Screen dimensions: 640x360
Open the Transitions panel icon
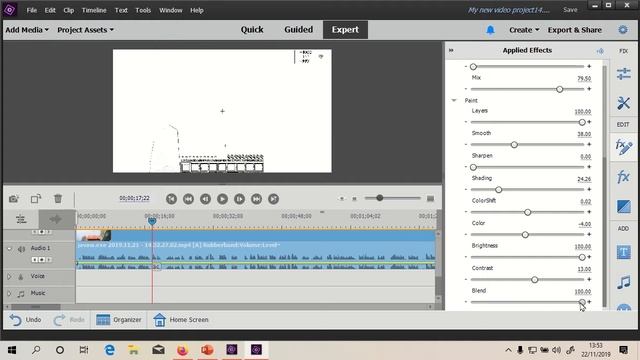pyautogui.click(x=624, y=207)
